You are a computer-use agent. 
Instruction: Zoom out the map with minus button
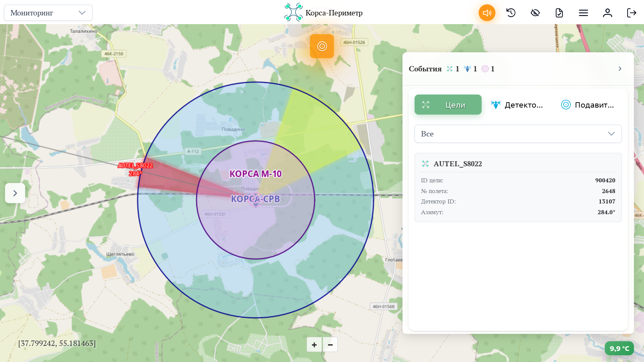click(x=330, y=345)
